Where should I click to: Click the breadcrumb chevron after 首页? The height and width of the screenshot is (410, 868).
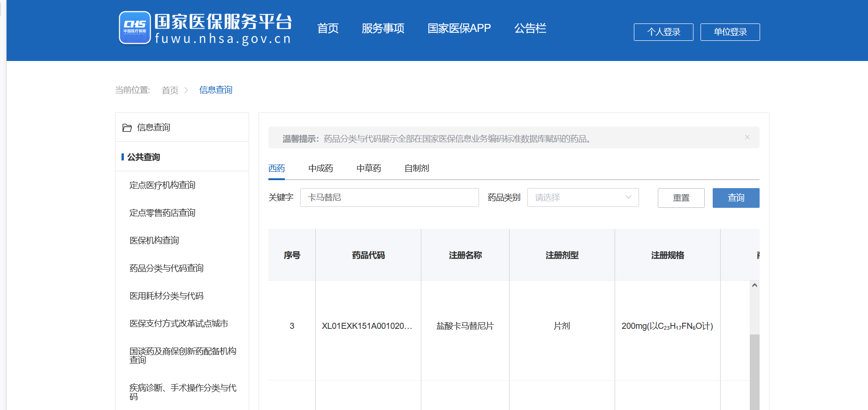(x=186, y=90)
